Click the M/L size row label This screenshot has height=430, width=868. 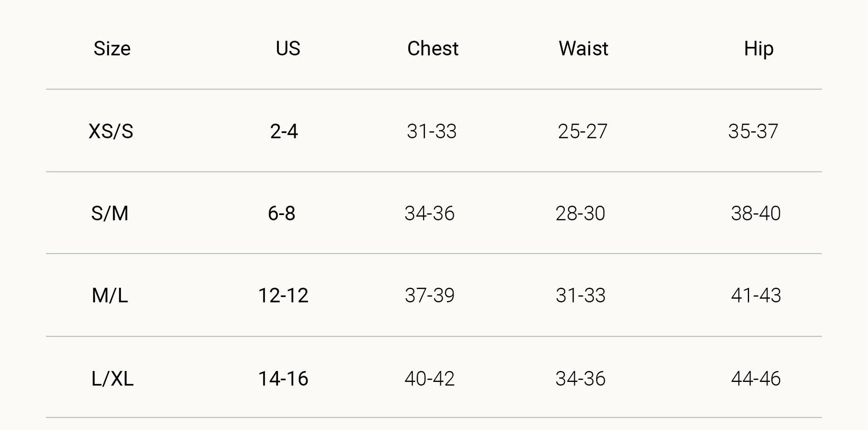pyautogui.click(x=110, y=296)
